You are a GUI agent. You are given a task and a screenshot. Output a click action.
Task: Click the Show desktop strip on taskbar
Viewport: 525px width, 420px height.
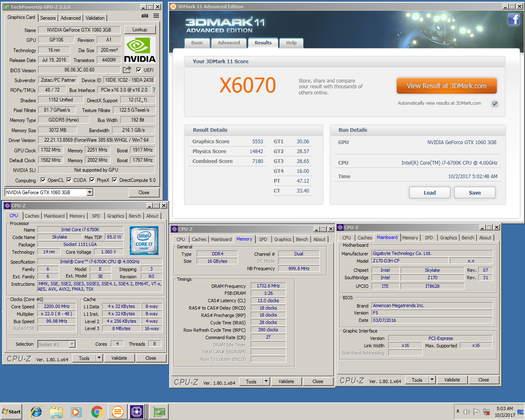tap(521, 412)
